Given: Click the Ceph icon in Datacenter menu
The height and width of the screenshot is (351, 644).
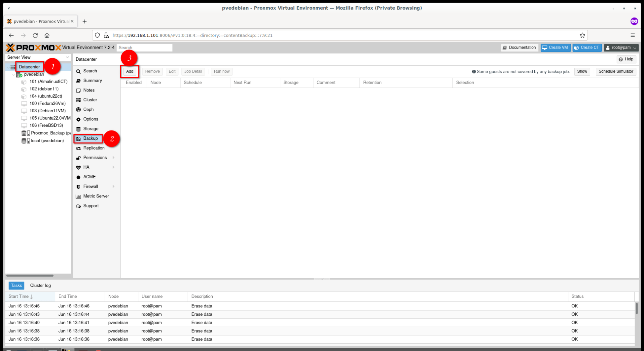Looking at the screenshot, I should click(x=78, y=110).
